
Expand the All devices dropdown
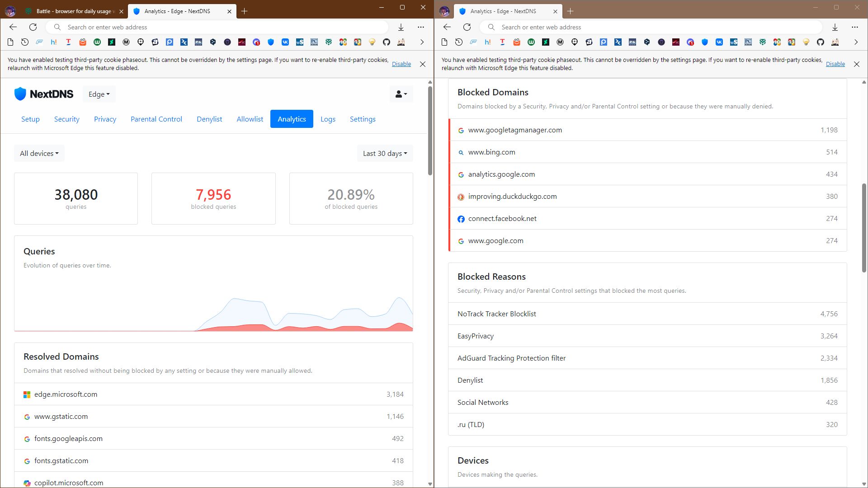tap(39, 154)
